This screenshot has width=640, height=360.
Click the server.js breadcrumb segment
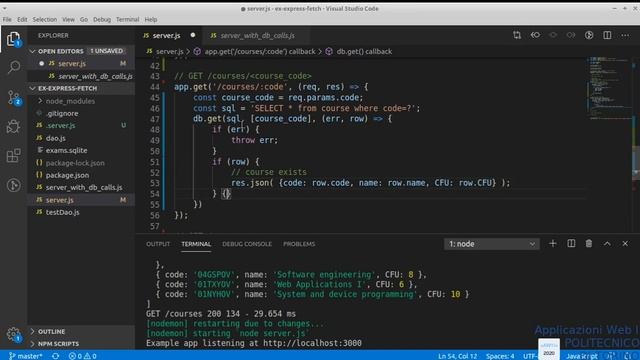pos(169,51)
